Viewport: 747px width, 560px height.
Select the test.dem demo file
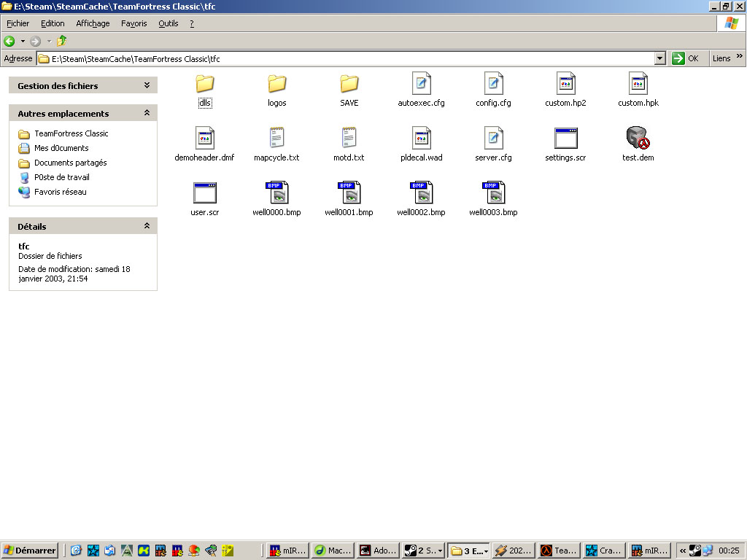coord(638,144)
